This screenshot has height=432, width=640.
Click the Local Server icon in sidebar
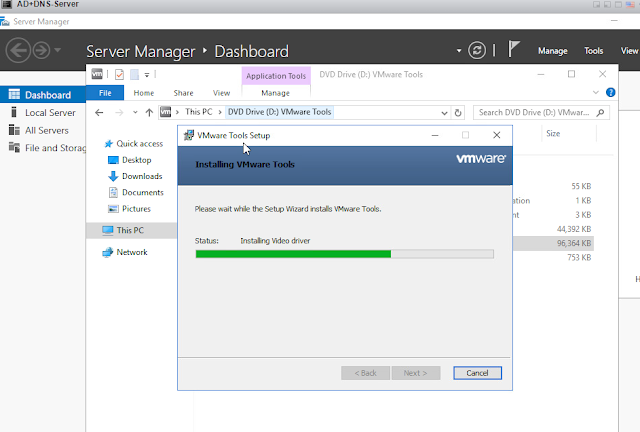point(14,112)
